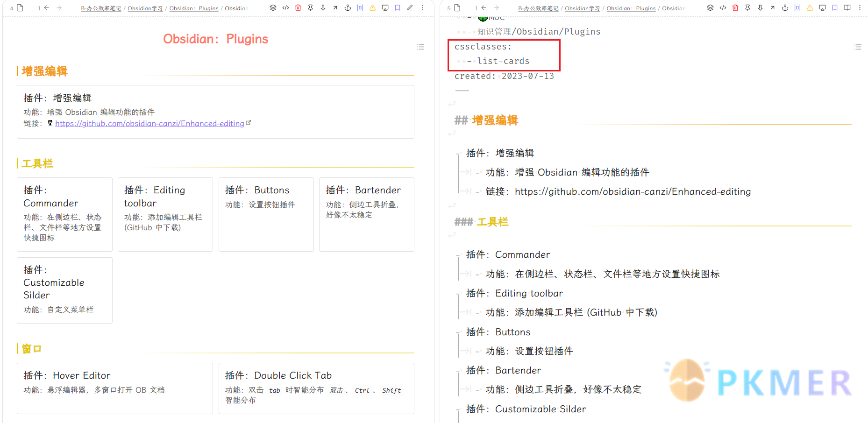
Task: Click the red trash icon in left pane
Action: pyautogui.click(x=298, y=8)
